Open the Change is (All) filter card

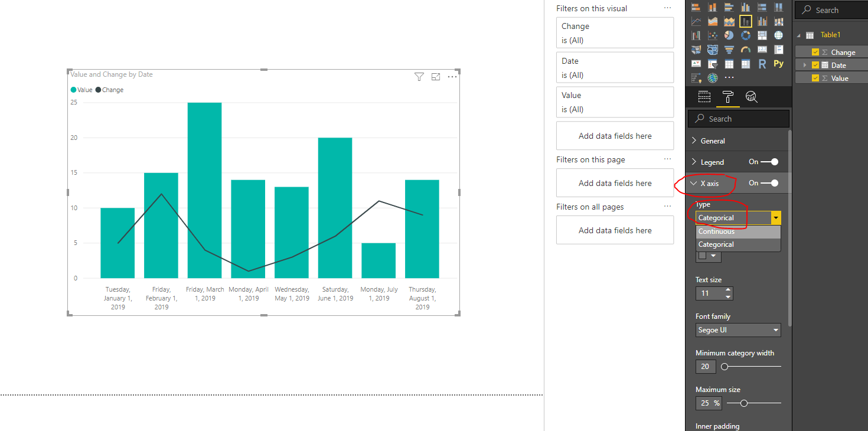coord(615,32)
